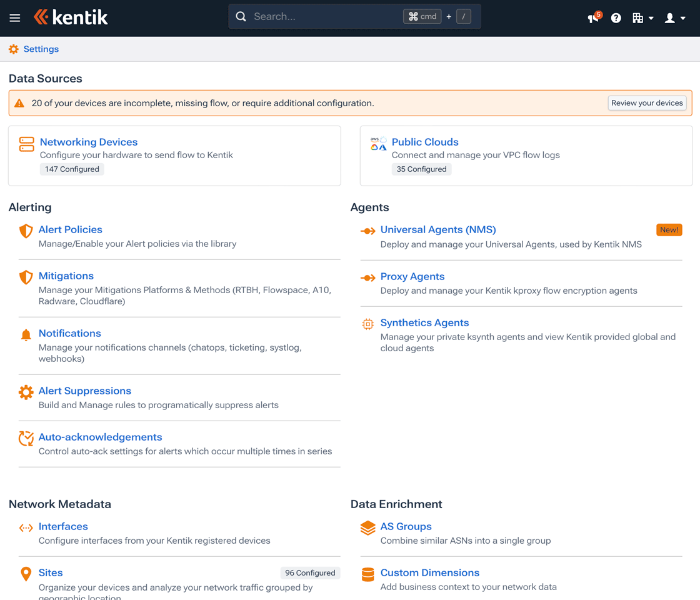Click the Notifications bell icon
The image size is (700, 600).
26,334
